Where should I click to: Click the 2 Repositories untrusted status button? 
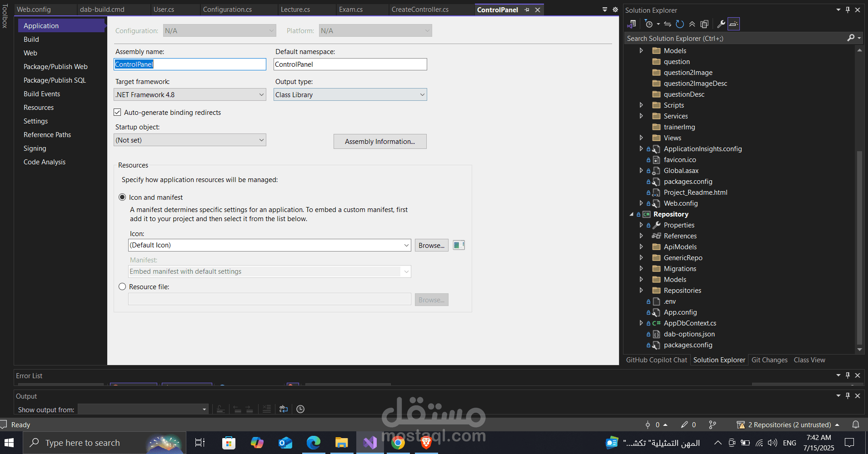coord(788,424)
